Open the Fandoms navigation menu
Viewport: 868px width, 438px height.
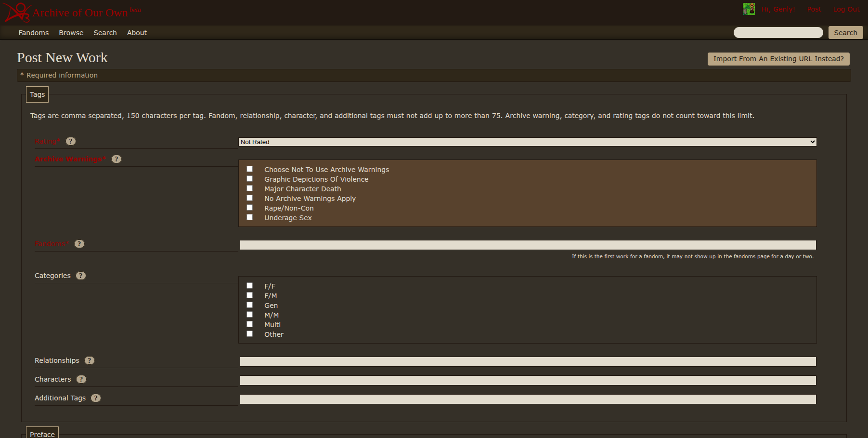coord(34,33)
